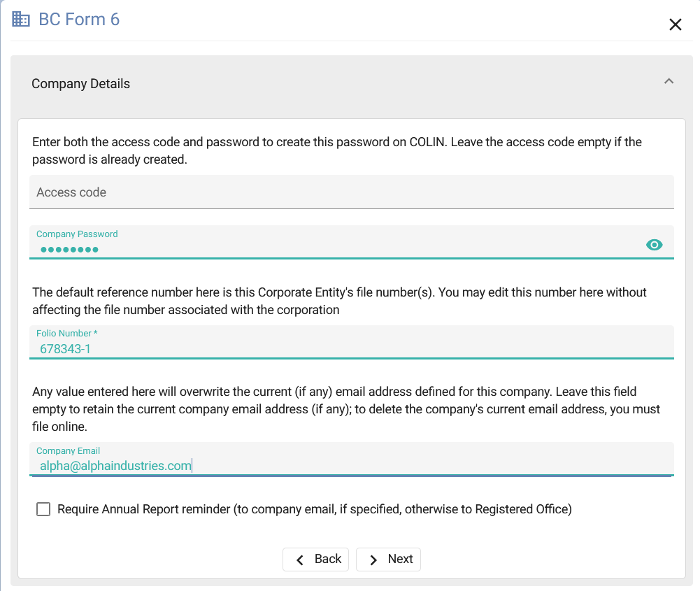The width and height of the screenshot is (700, 591).
Task: Click the Require Annual Report reminder label text
Action: pos(314,509)
